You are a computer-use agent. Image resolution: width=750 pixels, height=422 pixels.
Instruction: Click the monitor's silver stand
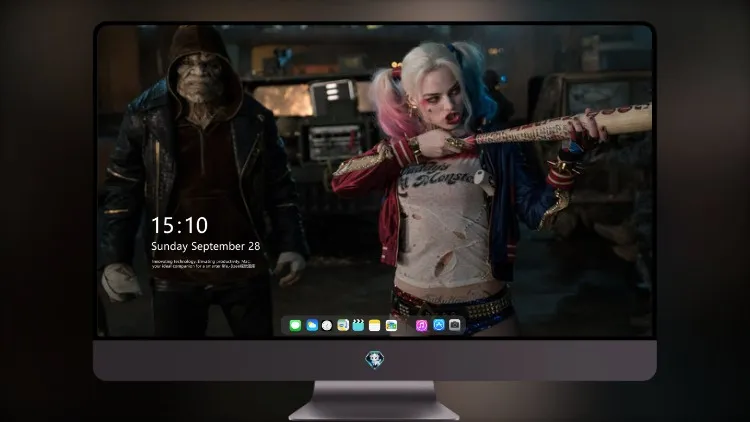(374, 400)
